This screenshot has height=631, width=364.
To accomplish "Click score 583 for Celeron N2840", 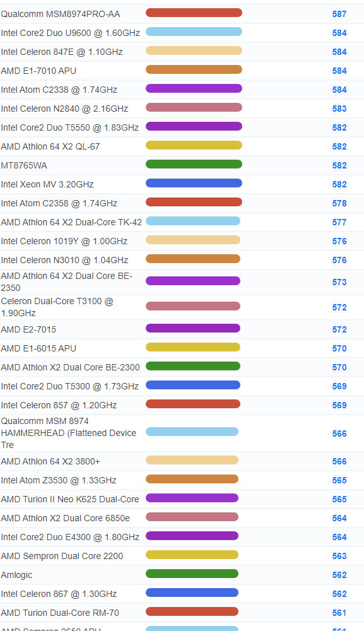I will coord(339,109).
